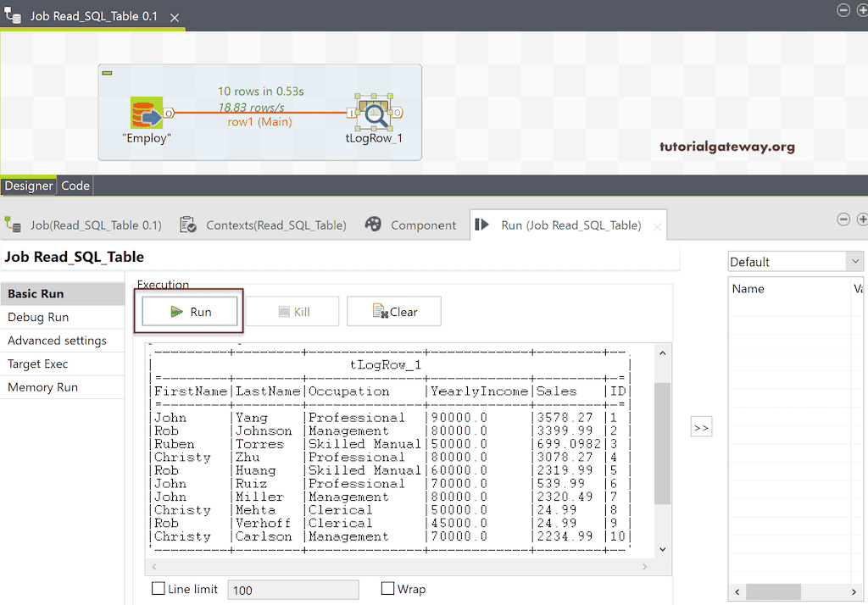
Task: Click the Line limit value field showing 100
Action: [x=292, y=590]
